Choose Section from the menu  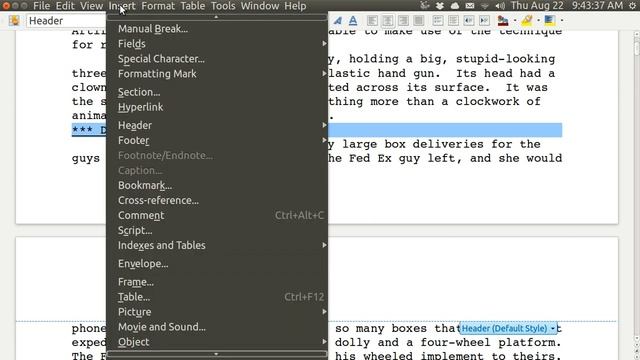pos(217,92)
